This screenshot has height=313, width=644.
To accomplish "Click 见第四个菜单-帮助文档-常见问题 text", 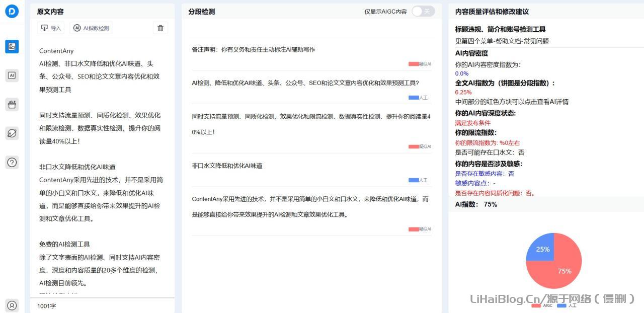I will pos(502,41).
